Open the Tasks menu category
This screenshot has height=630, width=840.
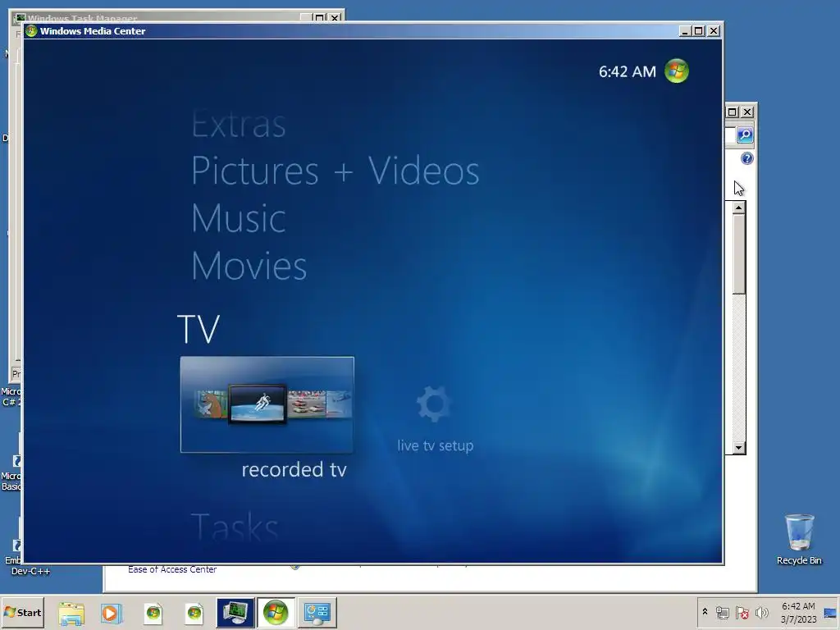tap(235, 527)
